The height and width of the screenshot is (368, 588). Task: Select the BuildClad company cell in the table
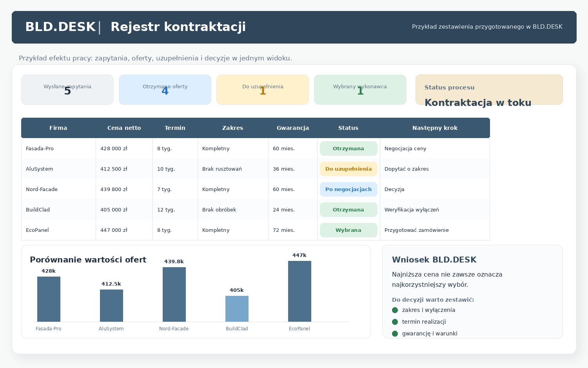coord(58,210)
